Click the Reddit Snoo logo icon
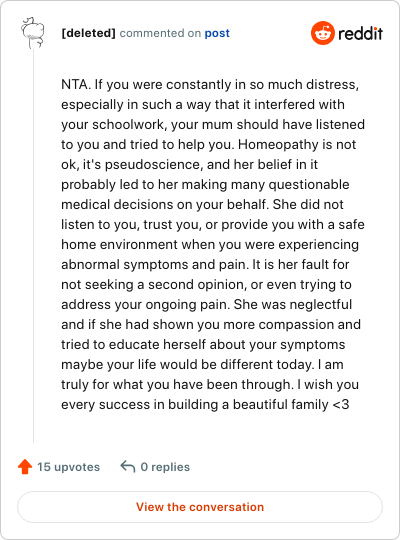 [322, 33]
